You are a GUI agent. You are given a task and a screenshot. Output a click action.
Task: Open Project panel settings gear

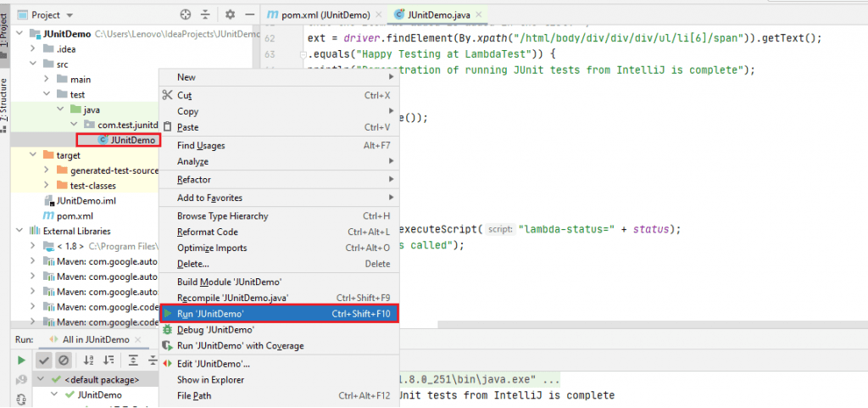(230, 14)
